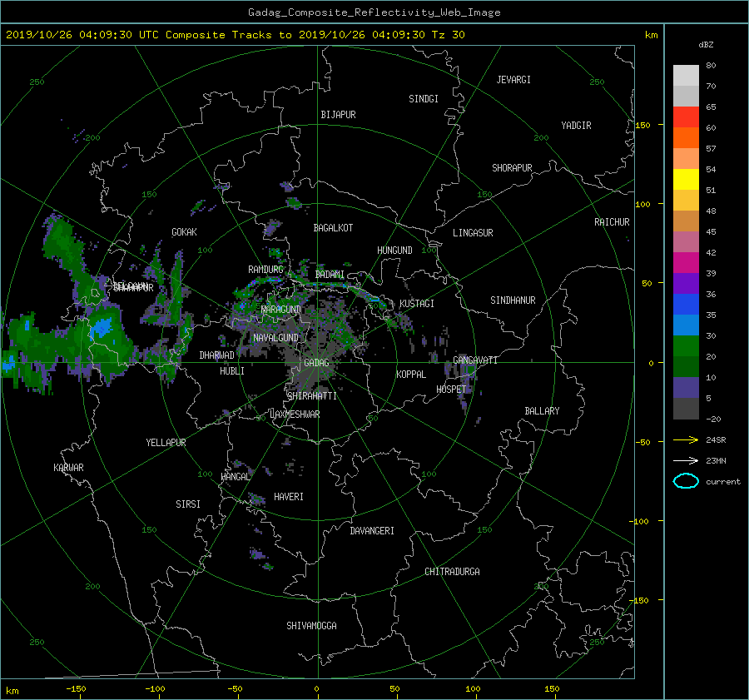
Task: Click the NARAGUND city label
Action: 281,310
